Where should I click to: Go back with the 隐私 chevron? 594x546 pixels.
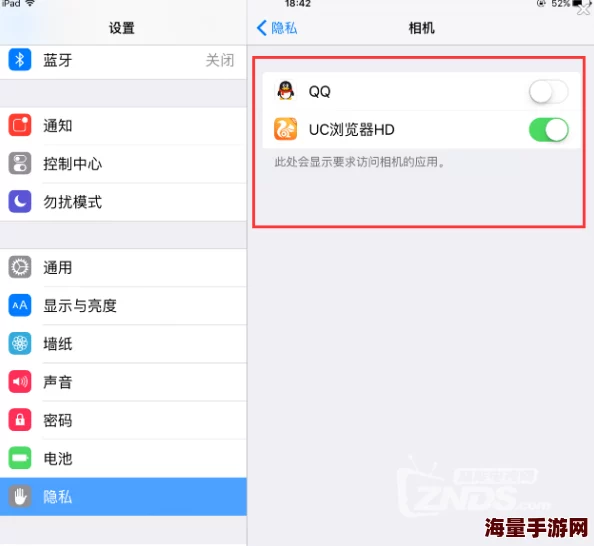click(277, 28)
